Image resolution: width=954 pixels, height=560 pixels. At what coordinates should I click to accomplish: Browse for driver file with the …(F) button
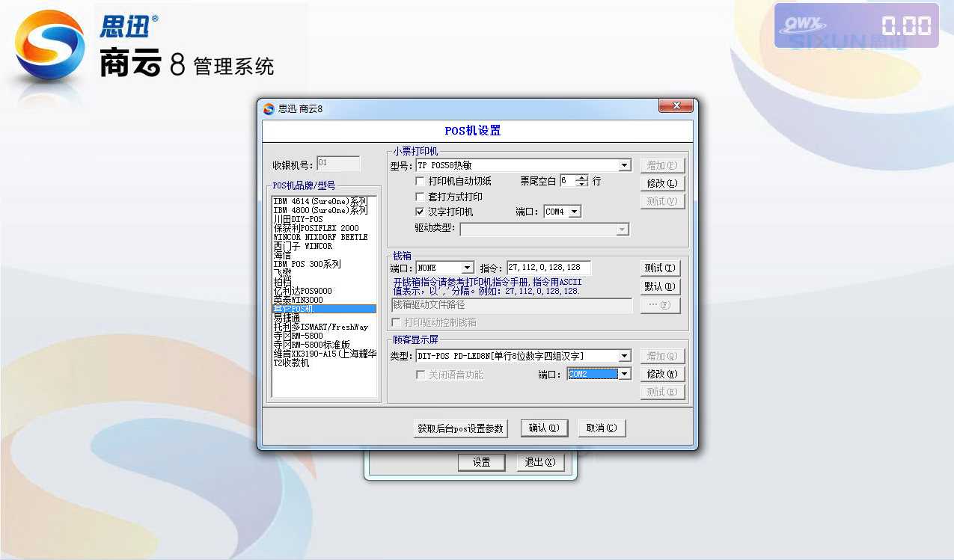click(660, 305)
